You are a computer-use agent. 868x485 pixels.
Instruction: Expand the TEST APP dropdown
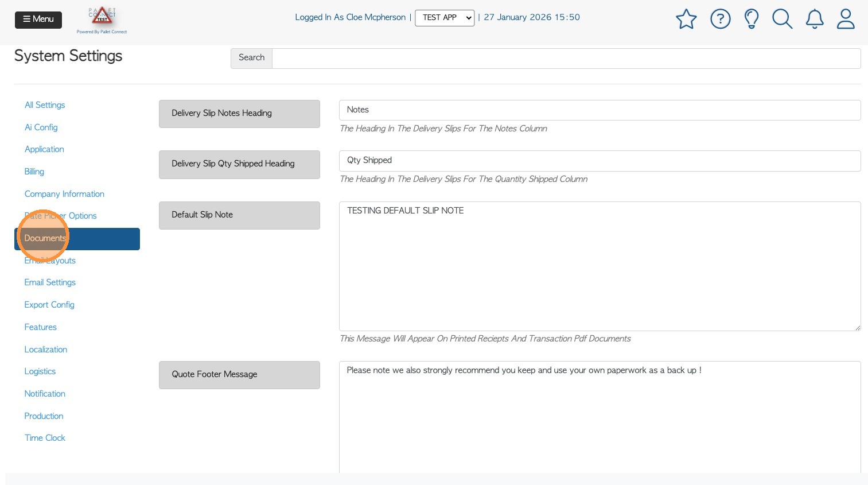coord(445,18)
